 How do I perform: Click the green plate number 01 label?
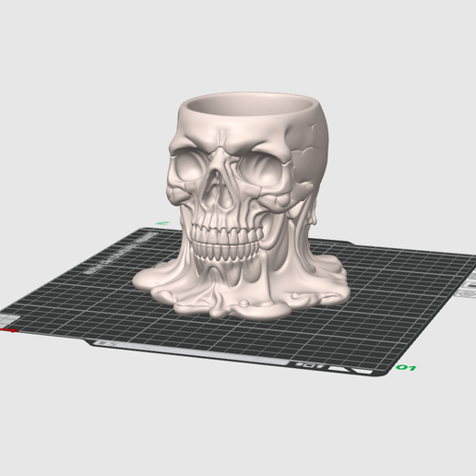406,367
